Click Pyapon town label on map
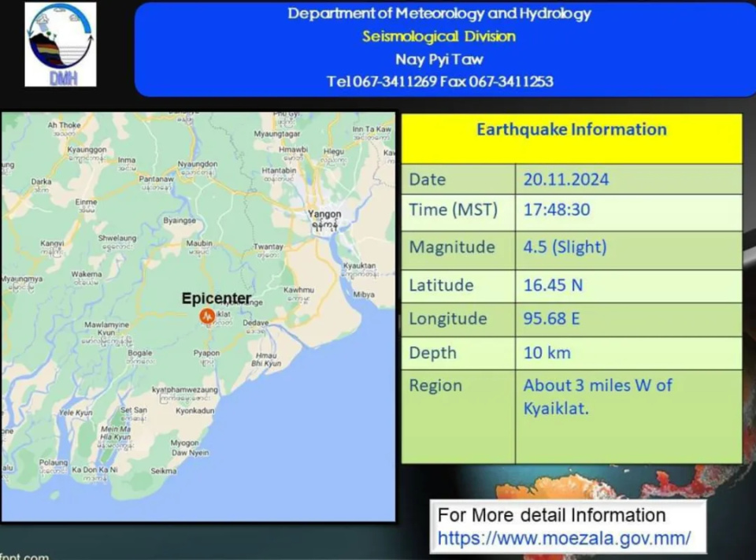This screenshot has height=560, width=756. coord(206,353)
